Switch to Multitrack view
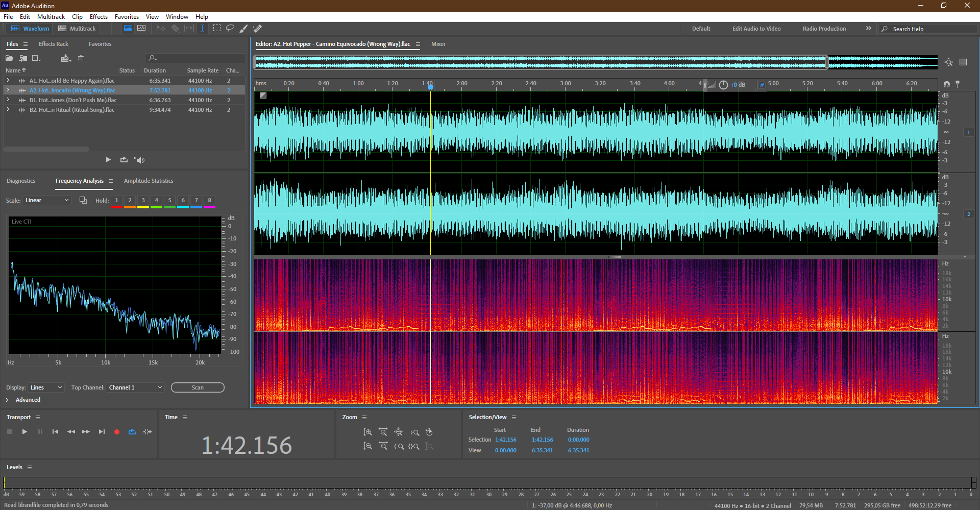 pyautogui.click(x=77, y=29)
